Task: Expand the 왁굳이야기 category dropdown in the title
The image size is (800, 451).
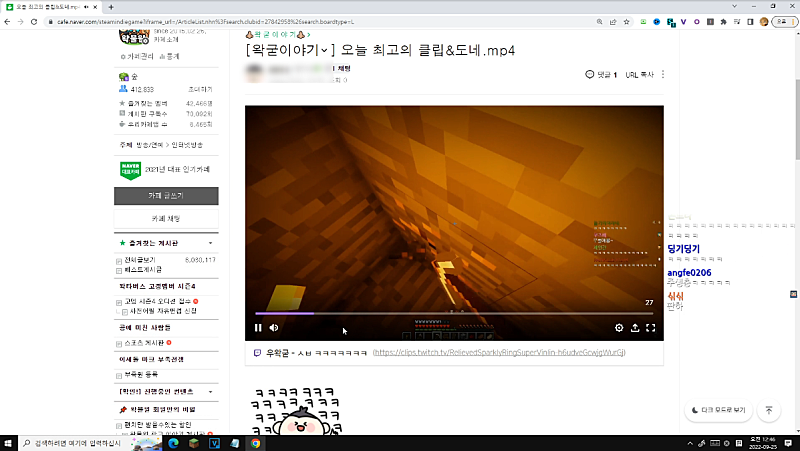Action: (324, 51)
